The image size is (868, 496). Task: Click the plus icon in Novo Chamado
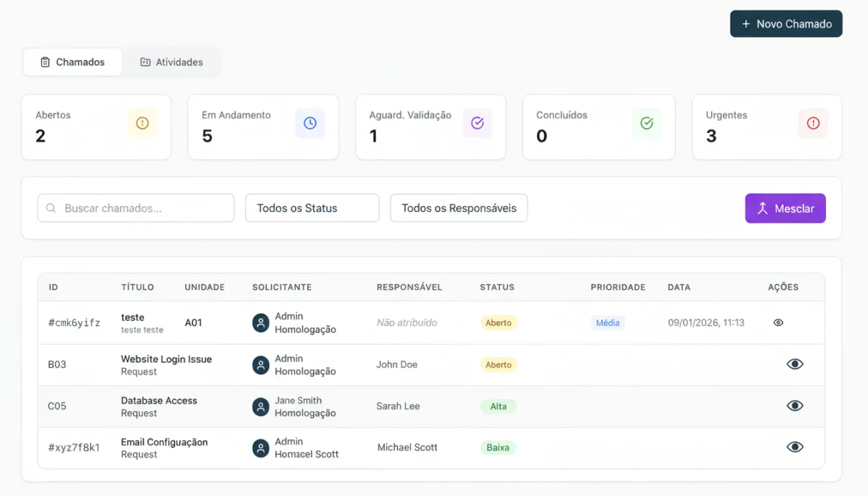746,24
